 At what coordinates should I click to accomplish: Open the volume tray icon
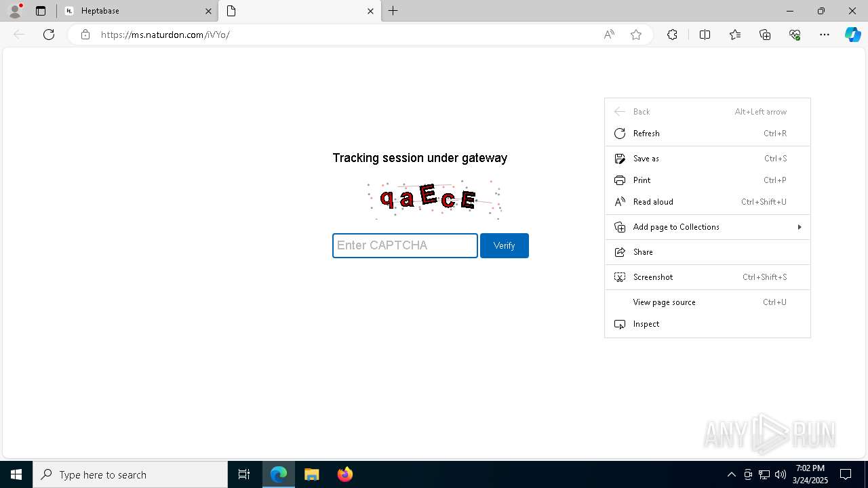point(781,474)
